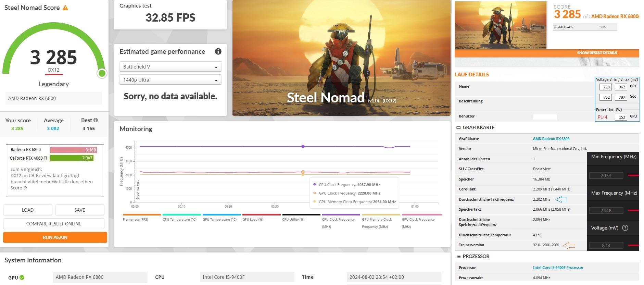Click the small Steel Nomad result thumbnail
The height and width of the screenshot is (285, 644).
tap(501, 25)
